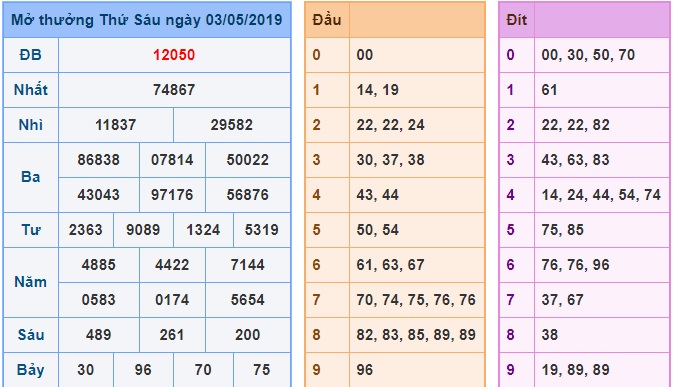This screenshot has width=677, height=387.
Task: Click Đít row value '00, 30, 50, 70'
Action: click(x=588, y=55)
